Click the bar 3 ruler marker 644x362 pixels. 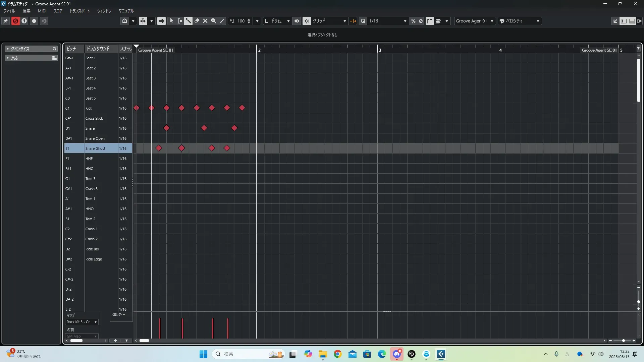click(380, 50)
